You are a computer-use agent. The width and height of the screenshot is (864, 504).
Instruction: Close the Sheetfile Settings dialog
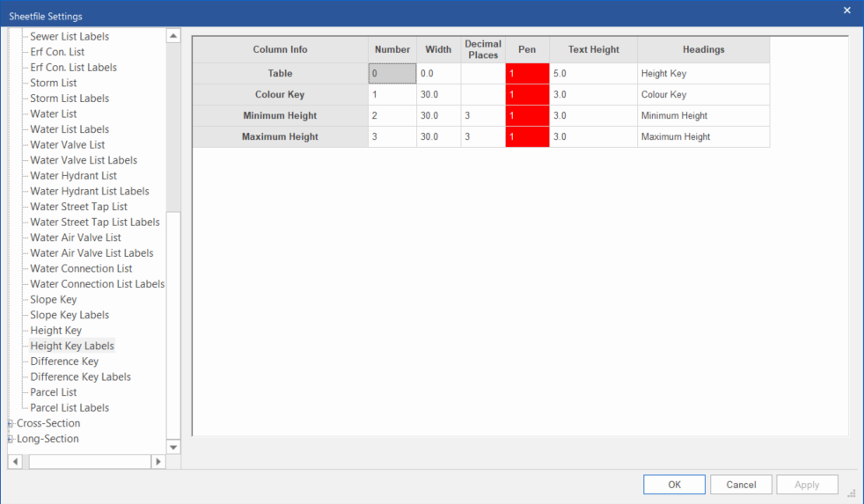[x=846, y=11]
